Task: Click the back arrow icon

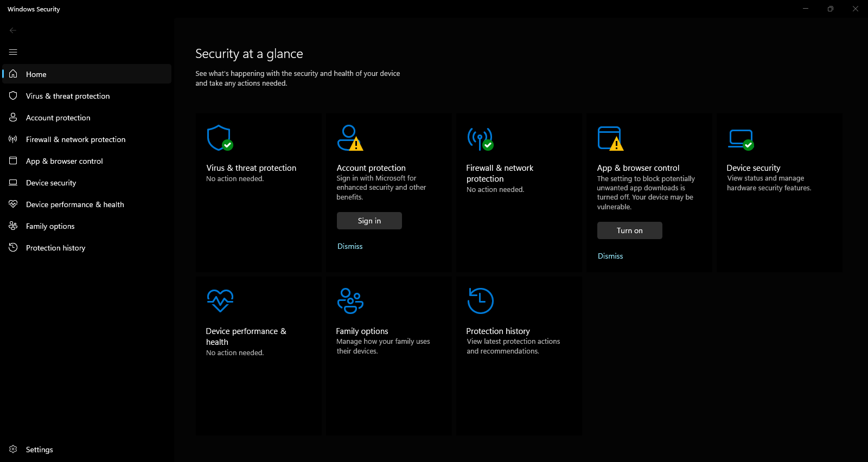Action: (x=13, y=30)
